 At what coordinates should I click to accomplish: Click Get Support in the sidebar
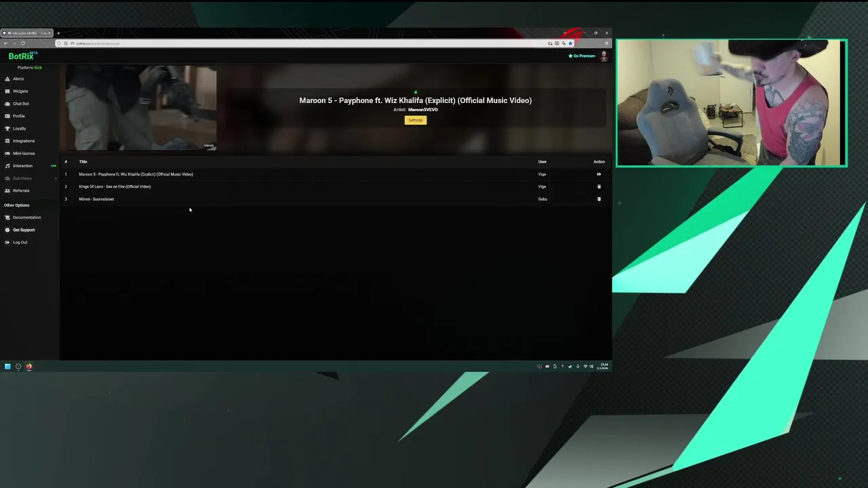[24, 230]
